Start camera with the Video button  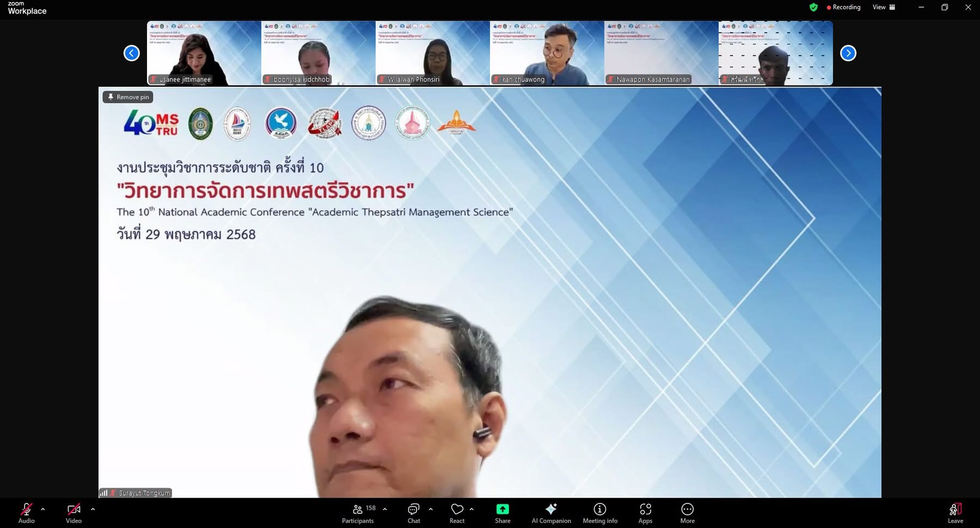tap(73, 513)
